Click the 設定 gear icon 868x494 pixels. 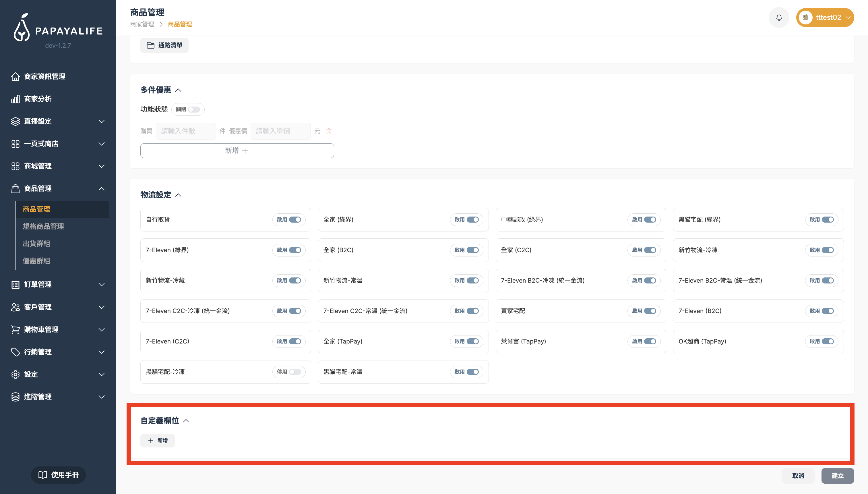click(15, 374)
